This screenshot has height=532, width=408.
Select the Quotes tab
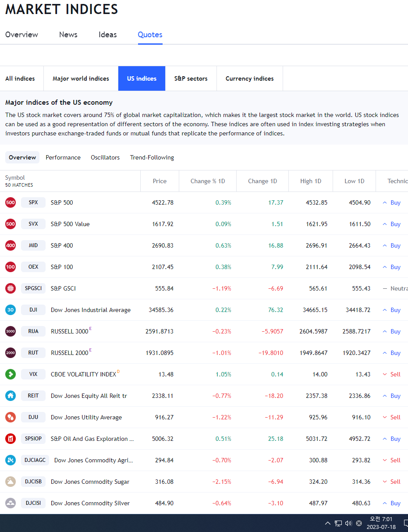(x=150, y=35)
